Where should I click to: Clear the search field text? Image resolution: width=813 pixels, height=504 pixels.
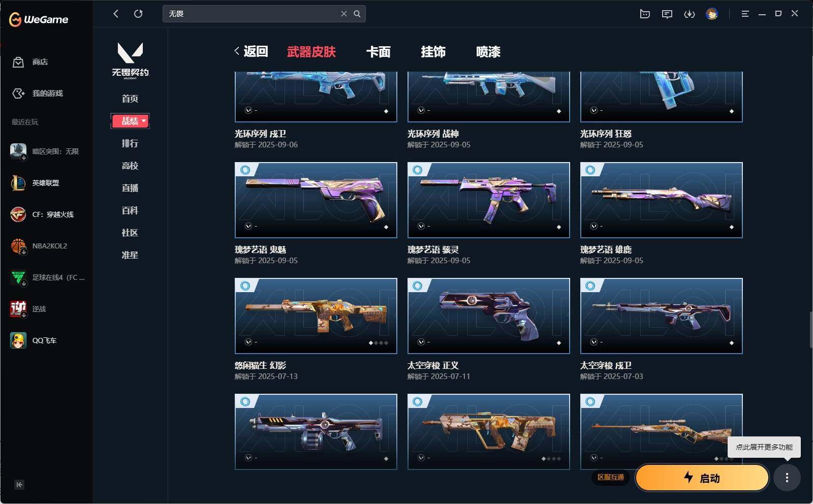click(x=344, y=14)
